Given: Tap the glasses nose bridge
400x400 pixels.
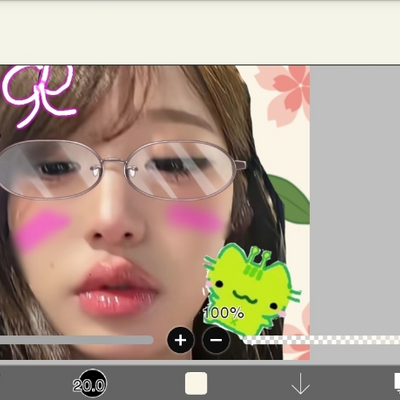Looking at the screenshot, I should pyautogui.click(x=114, y=163).
